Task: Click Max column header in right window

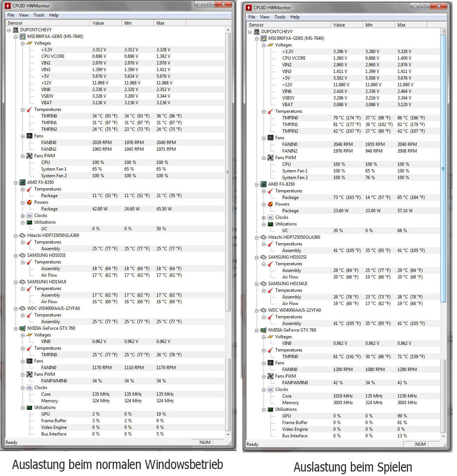Action: 411,25
